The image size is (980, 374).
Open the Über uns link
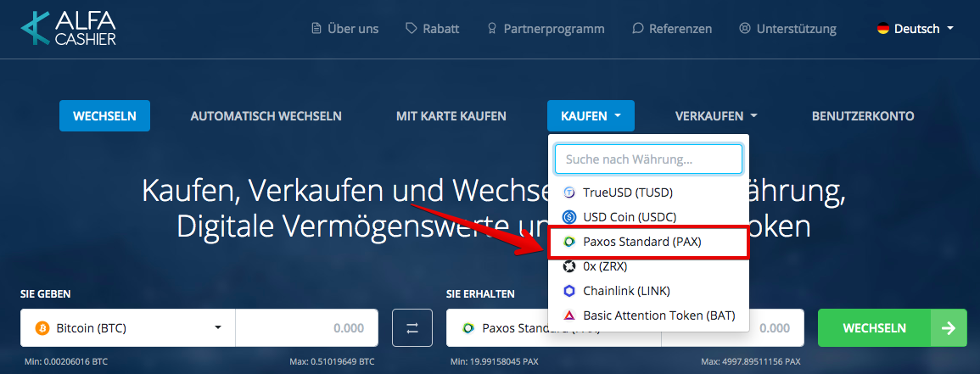click(x=345, y=29)
